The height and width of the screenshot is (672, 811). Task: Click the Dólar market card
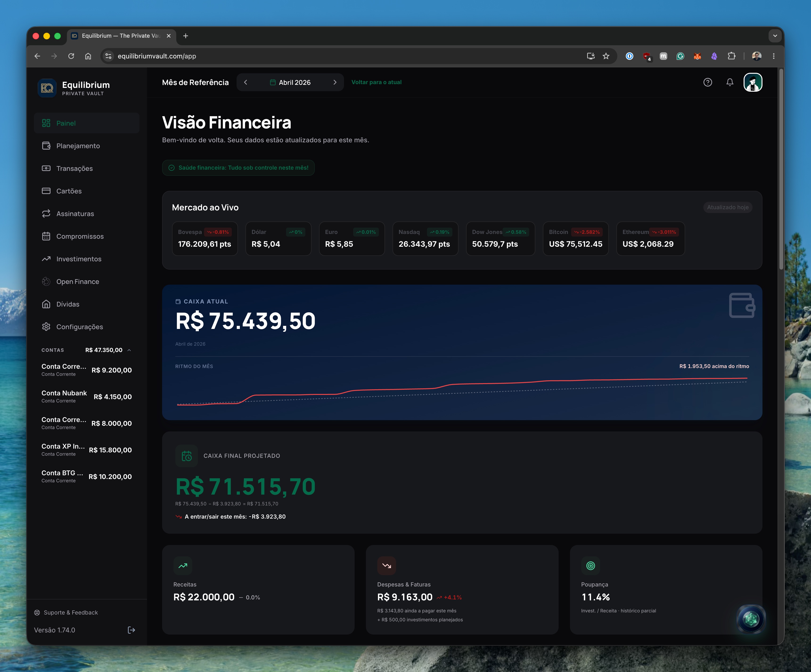coord(278,238)
